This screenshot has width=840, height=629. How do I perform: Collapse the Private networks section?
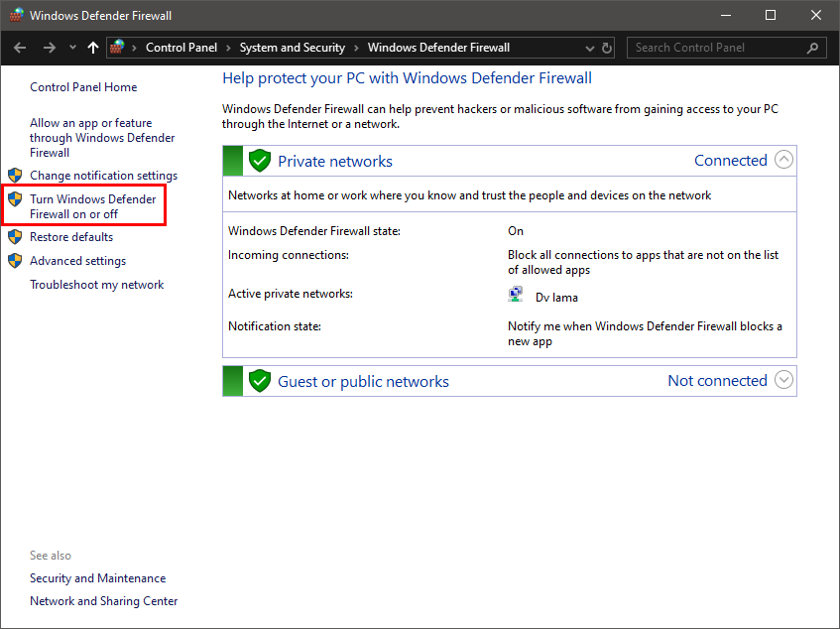(783, 160)
